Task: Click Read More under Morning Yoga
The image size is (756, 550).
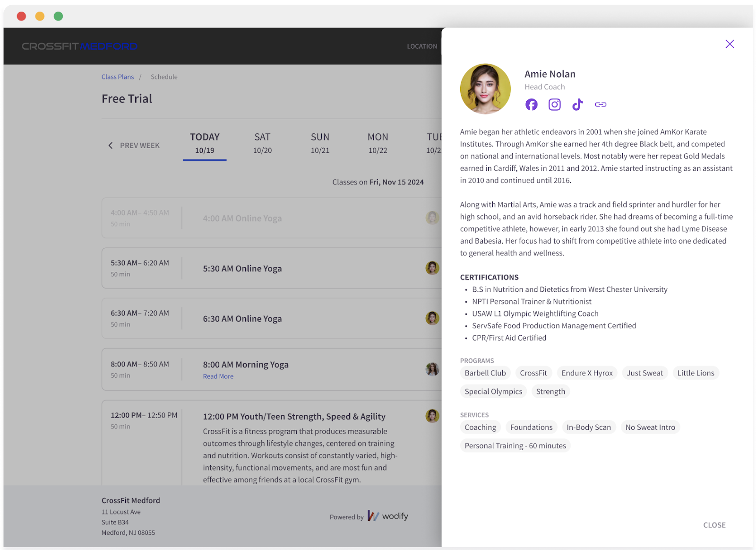Action: 218,376
